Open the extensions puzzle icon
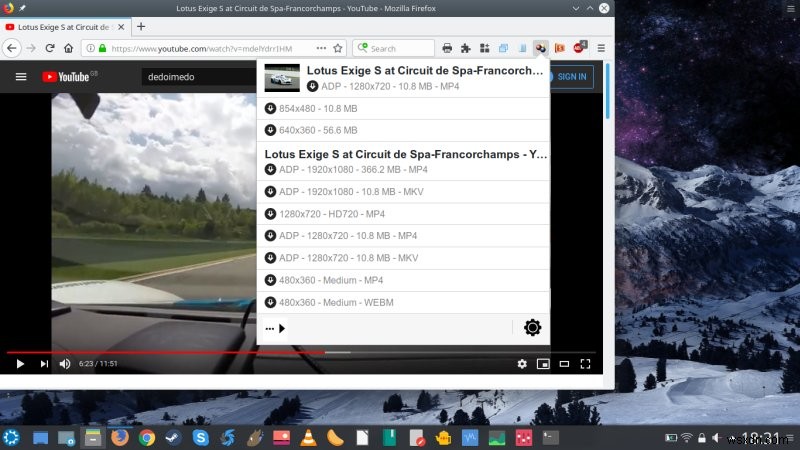The width and height of the screenshot is (800, 450). point(465,48)
